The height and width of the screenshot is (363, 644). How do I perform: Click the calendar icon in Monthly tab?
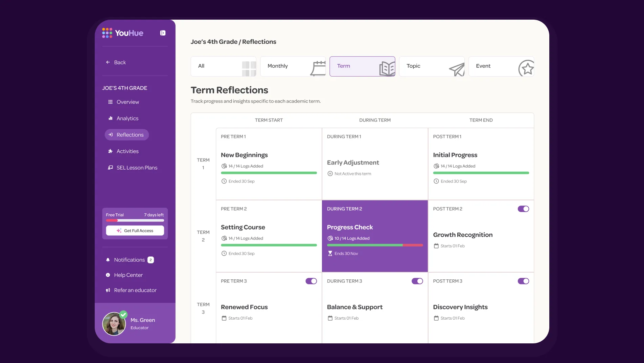(x=318, y=68)
